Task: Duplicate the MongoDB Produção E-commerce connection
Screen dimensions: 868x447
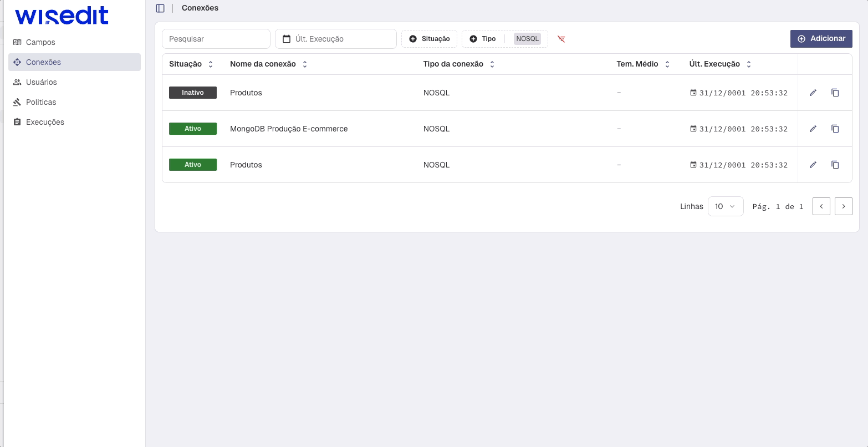Action: pyautogui.click(x=835, y=129)
